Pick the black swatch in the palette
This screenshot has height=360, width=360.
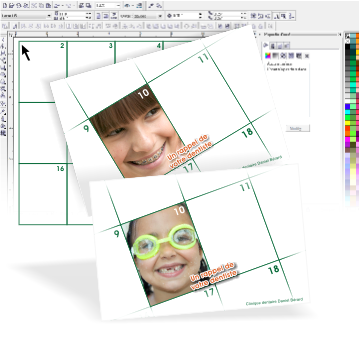coord(348,47)
